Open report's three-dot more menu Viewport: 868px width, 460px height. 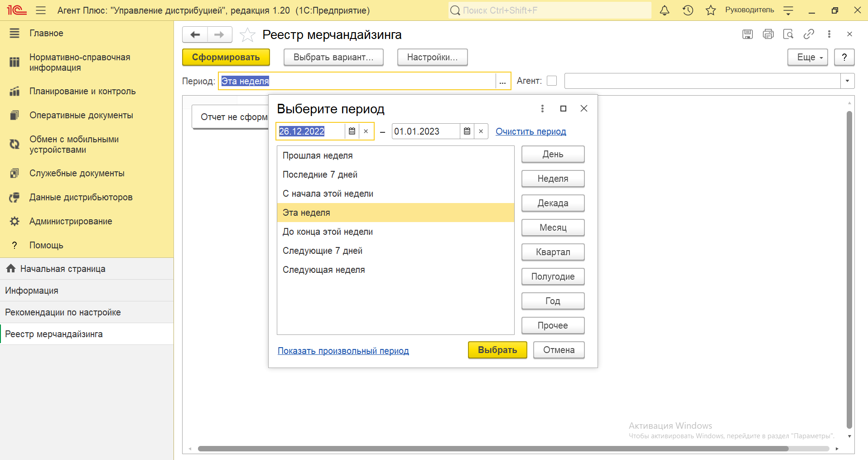[x=829, y=34]
